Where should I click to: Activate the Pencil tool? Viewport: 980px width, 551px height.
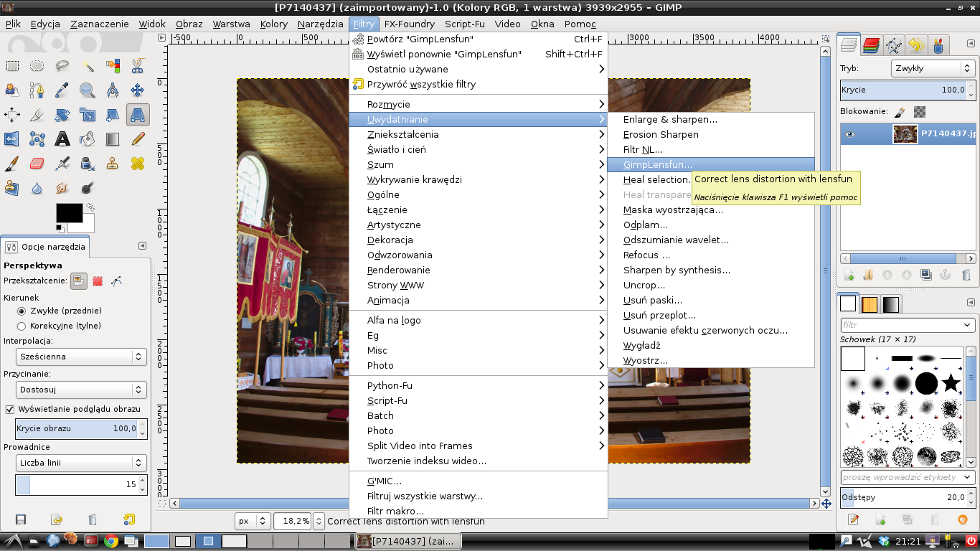tap(138, 139)
